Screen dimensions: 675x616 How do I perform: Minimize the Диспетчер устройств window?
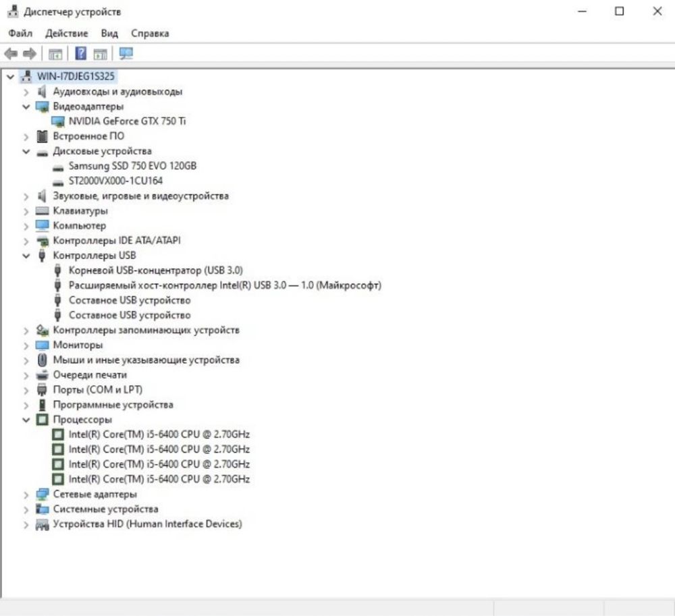(582, 11)
